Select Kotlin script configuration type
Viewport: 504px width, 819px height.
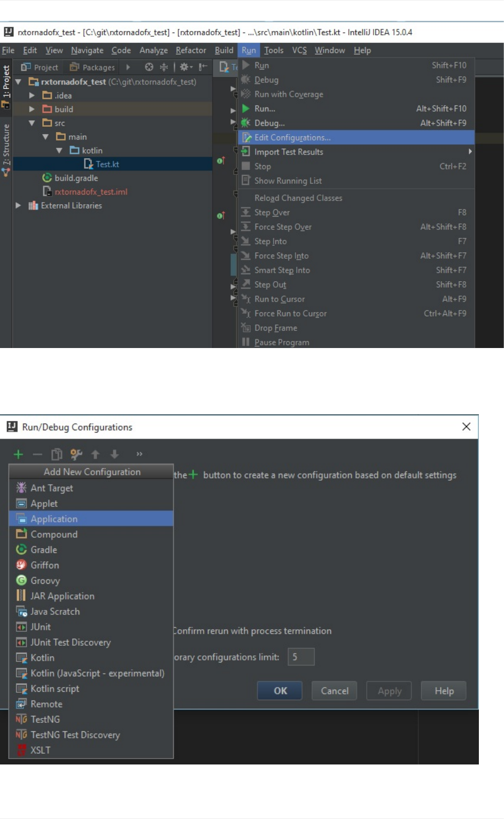91,689
